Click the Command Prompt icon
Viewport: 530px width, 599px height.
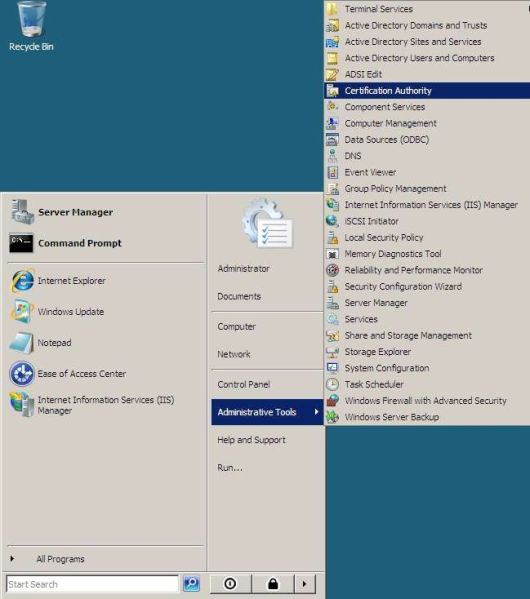coord(21,243)
